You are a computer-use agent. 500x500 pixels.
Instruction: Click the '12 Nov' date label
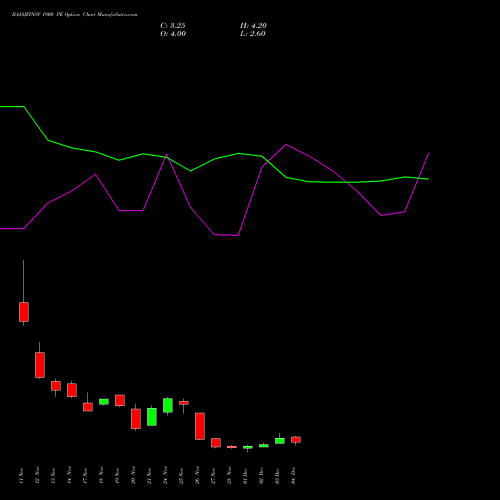click(x=37, y=476)
